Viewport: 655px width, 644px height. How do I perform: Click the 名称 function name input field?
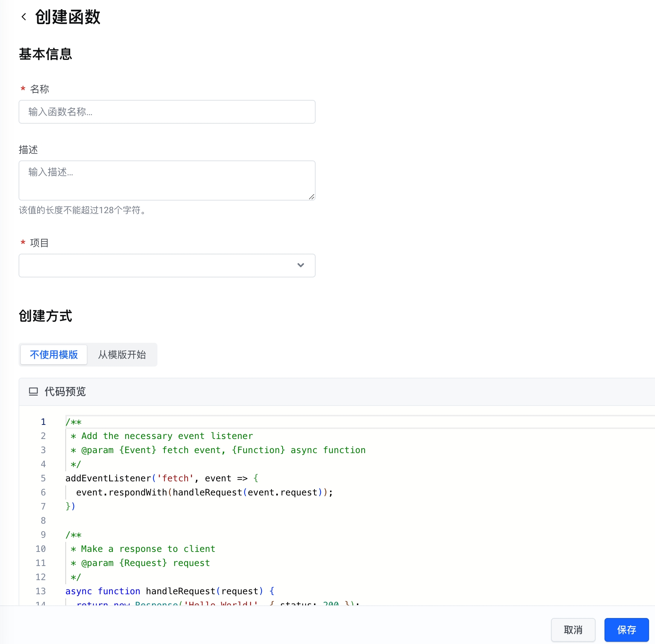point(167,112)
